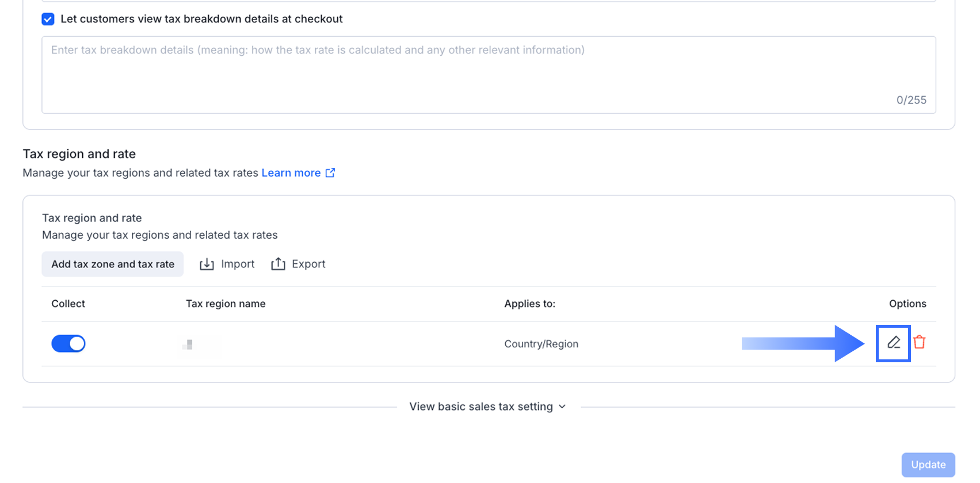Click the Export upload icon
Viewport: 980px width, 483px height.
click(278, 264)
